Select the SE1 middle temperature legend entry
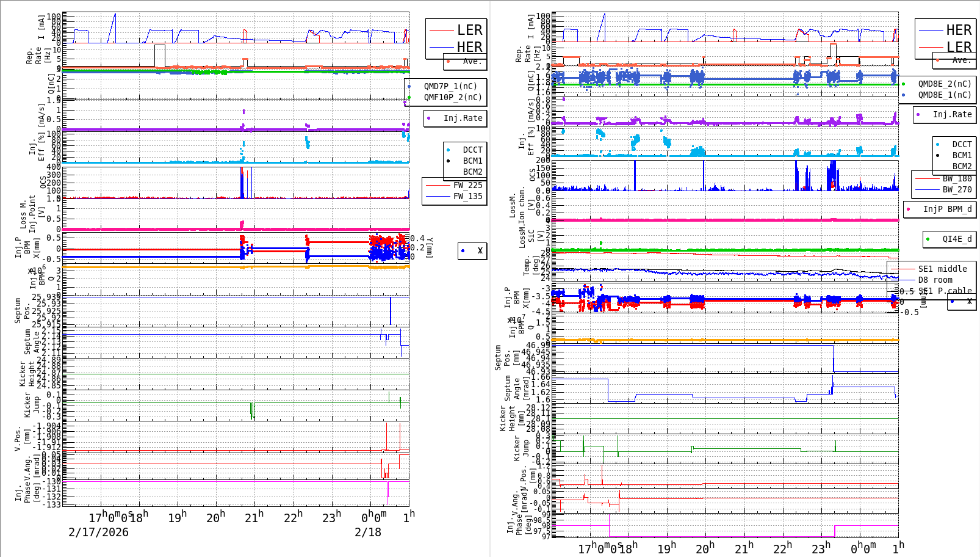 [942, 269]
